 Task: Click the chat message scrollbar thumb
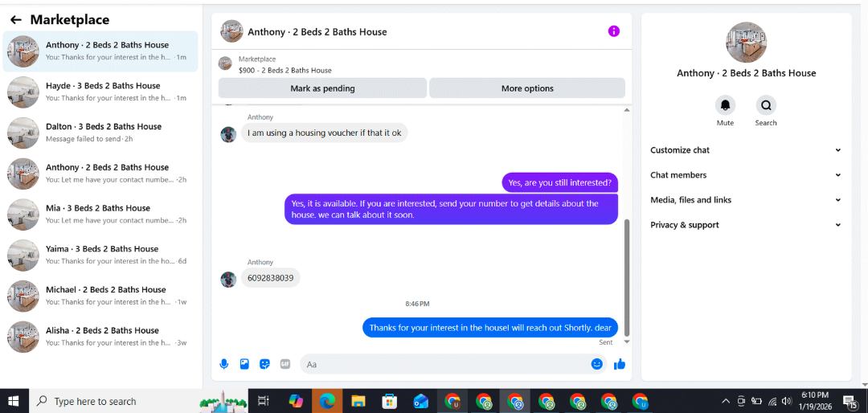[627, 277]
